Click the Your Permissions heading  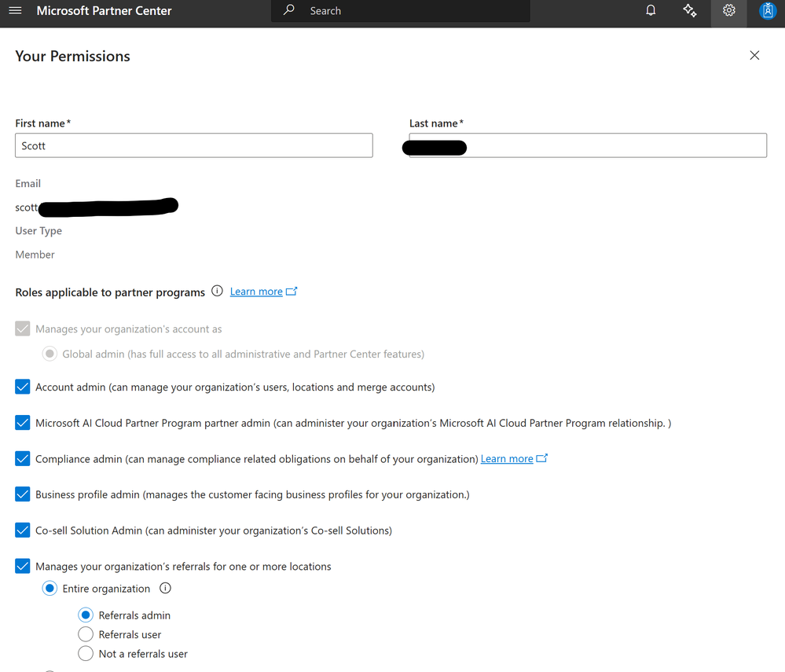coord(72,56)
